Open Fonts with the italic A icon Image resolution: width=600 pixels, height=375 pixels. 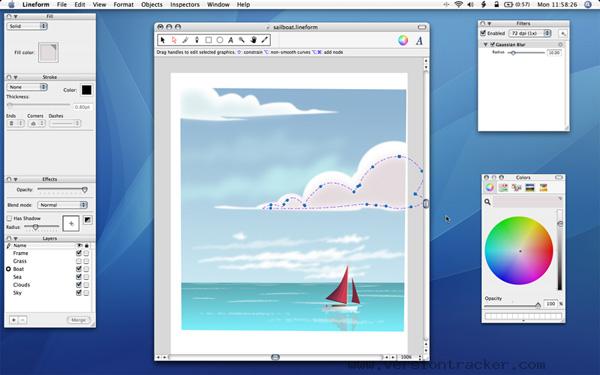419,41
